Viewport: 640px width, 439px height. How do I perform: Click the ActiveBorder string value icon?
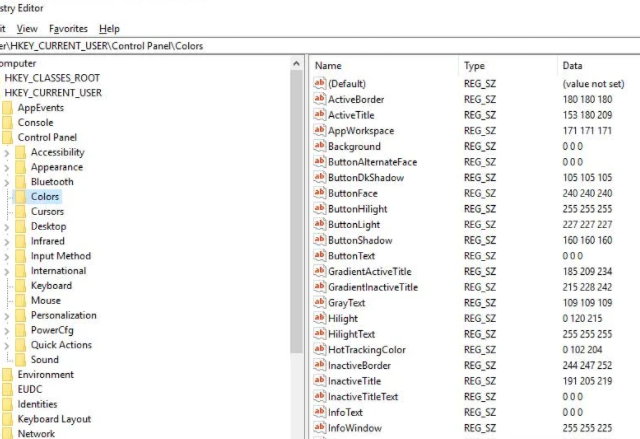[320, 99]
